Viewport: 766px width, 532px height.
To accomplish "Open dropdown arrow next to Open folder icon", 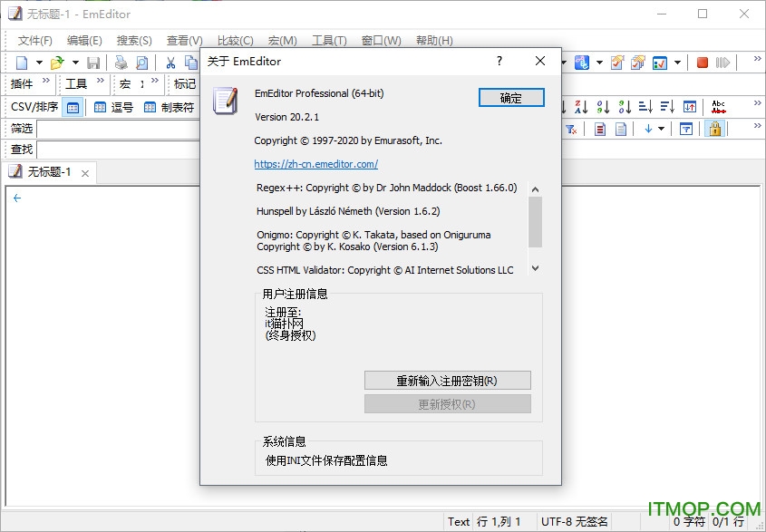I will pos(76,63).
